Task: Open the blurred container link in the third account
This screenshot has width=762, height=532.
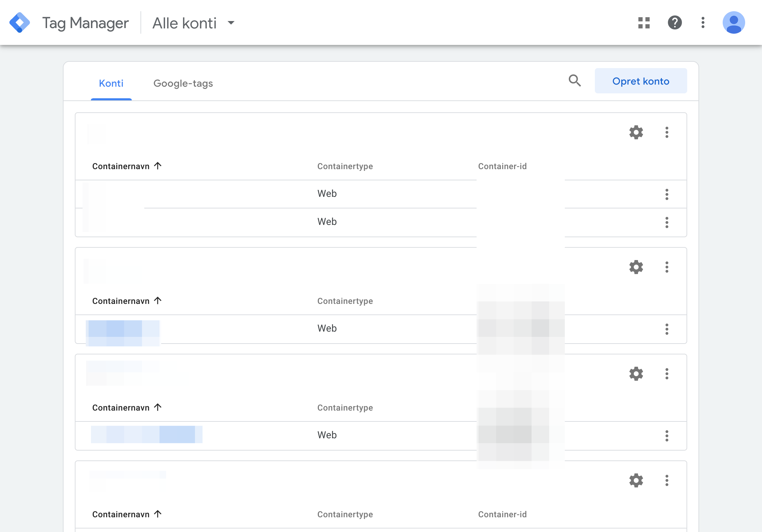Action: (x=146, y=434)
